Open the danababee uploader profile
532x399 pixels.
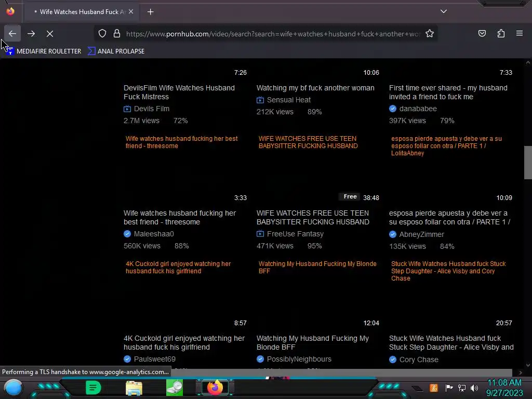click(418, 109)
